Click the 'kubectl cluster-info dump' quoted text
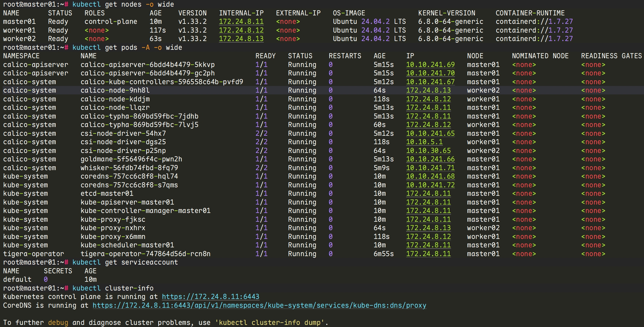The height and width of the screenshot is (327, 644). pos(271,322)
